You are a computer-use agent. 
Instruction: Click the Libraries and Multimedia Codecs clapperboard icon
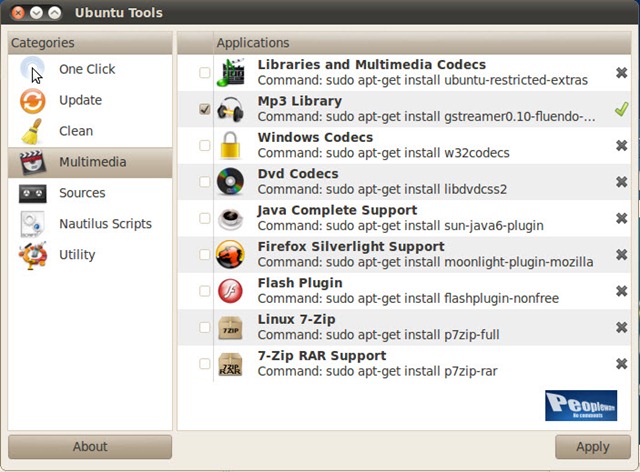point(231,73)
